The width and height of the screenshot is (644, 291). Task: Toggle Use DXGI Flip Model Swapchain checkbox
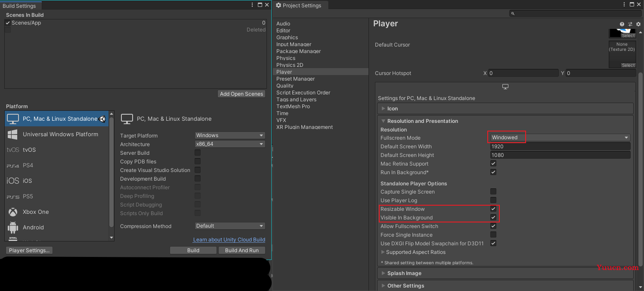[493, 243]
